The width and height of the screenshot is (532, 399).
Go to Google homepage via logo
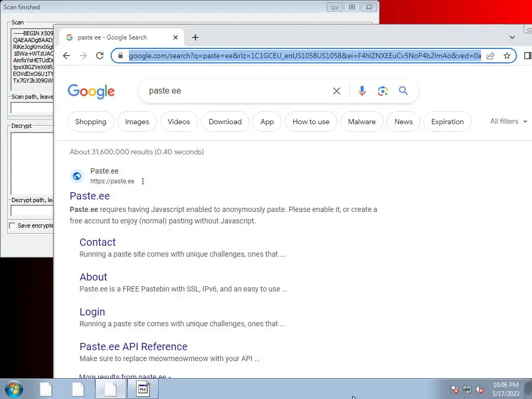[91, 91]
